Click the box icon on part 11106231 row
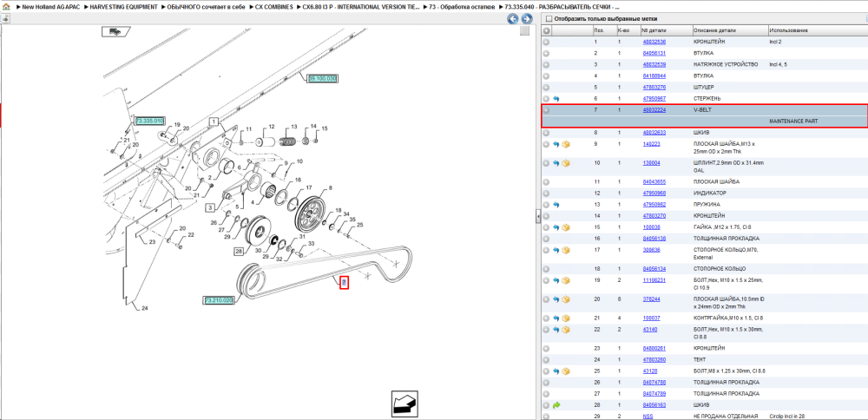The width and height of the screenshot is (868, 420). 566,280
